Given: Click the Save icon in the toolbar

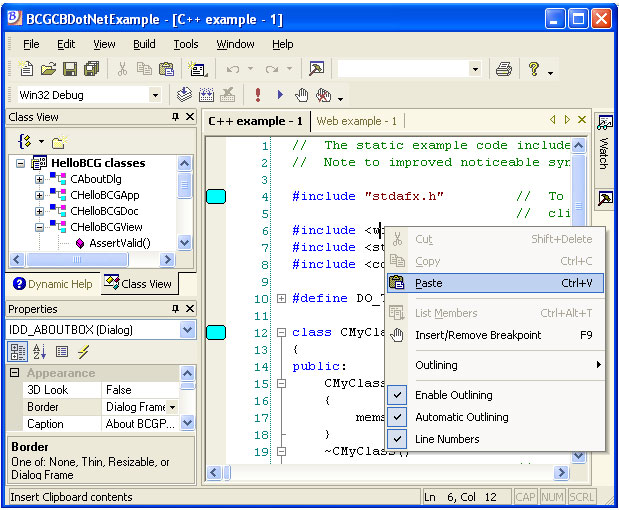Looking at the screenshot, I should click(x=70, y=69).
